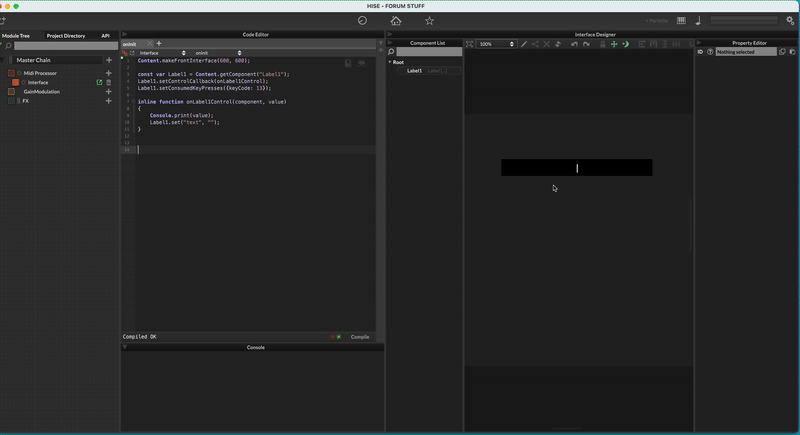This screenshot has width=800, height=435.
Task: Click the X delete icon in designer toolbar
Action: click(546, 44)
